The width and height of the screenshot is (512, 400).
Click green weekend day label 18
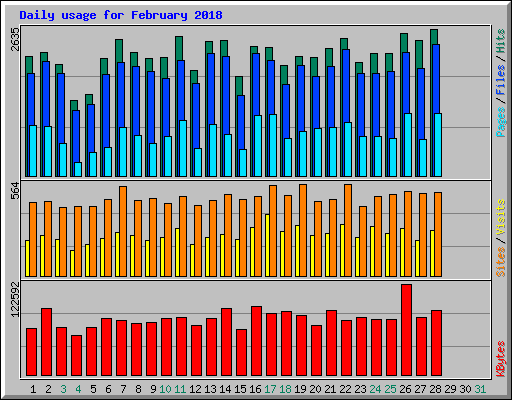coord(285,389)
